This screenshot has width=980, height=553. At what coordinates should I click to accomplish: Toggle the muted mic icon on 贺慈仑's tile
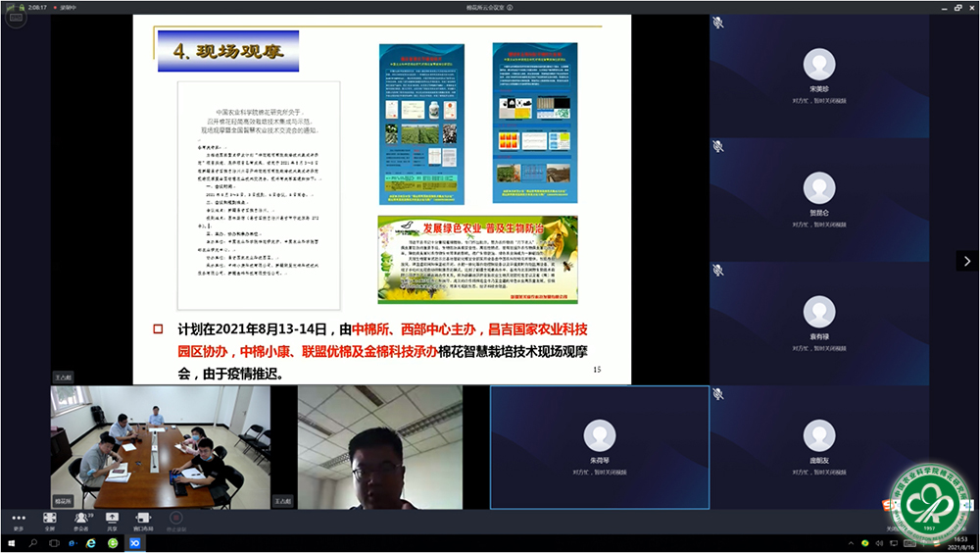[x=717, y=146]
